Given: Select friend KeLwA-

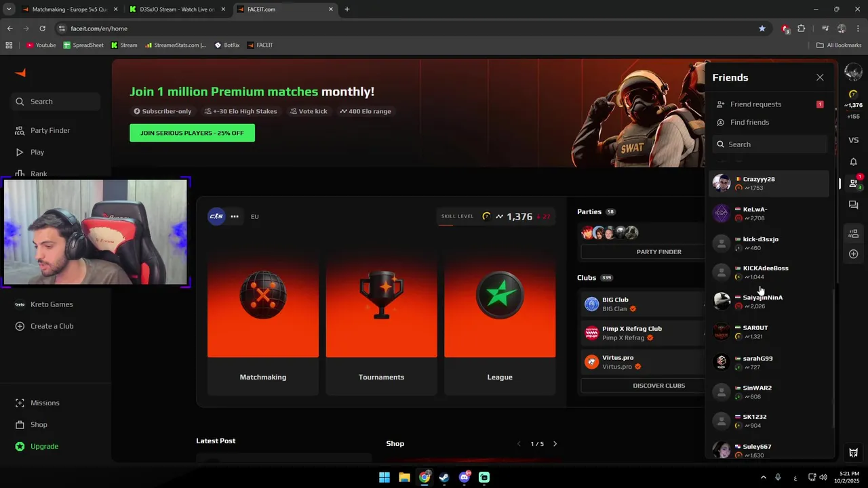Looking at the screenshot, I should (x=769, y=213).
